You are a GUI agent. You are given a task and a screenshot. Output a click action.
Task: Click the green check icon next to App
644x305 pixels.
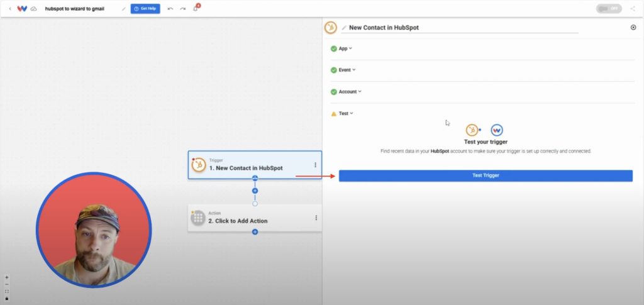point(334,48)
